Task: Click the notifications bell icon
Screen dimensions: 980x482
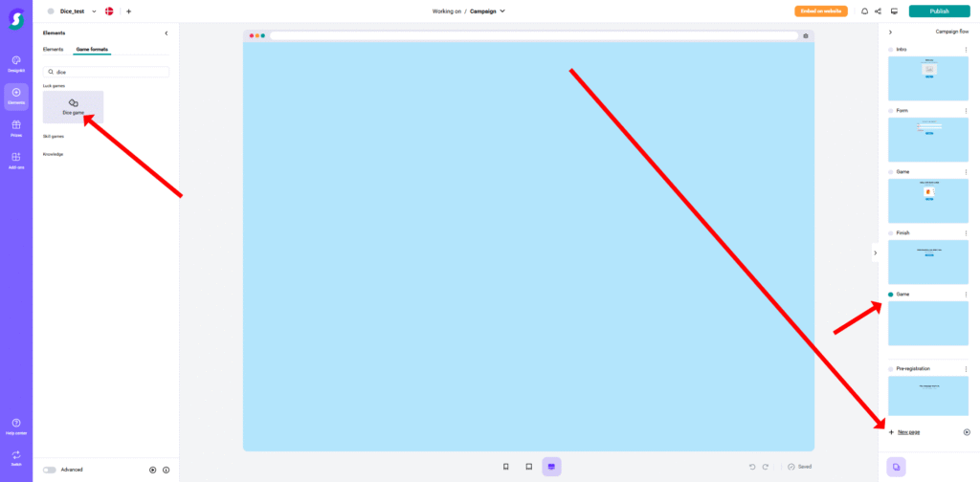Action: [864, 11]
